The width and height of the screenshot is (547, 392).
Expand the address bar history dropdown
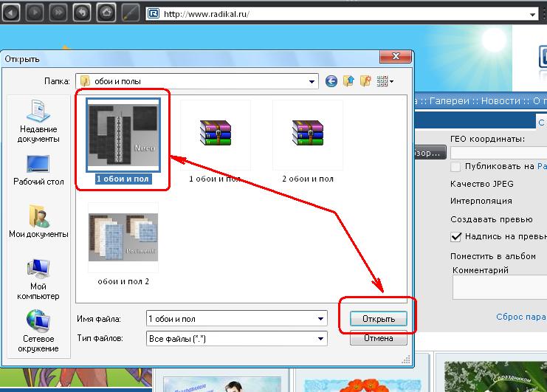click(x=532, y=14)
